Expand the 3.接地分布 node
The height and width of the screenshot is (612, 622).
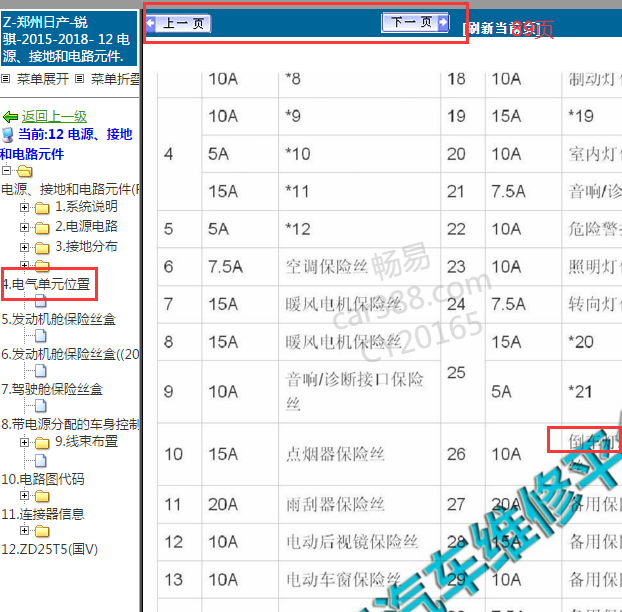(24, 247)
